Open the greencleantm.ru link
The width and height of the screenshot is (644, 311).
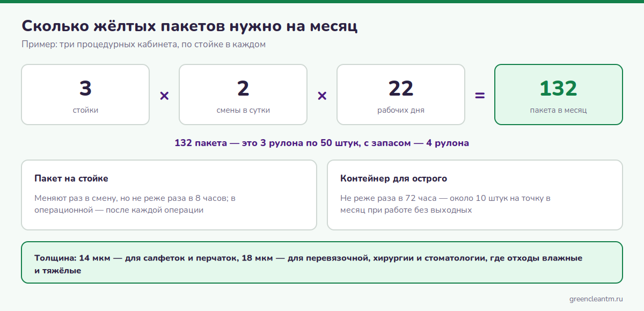point(596,299)
